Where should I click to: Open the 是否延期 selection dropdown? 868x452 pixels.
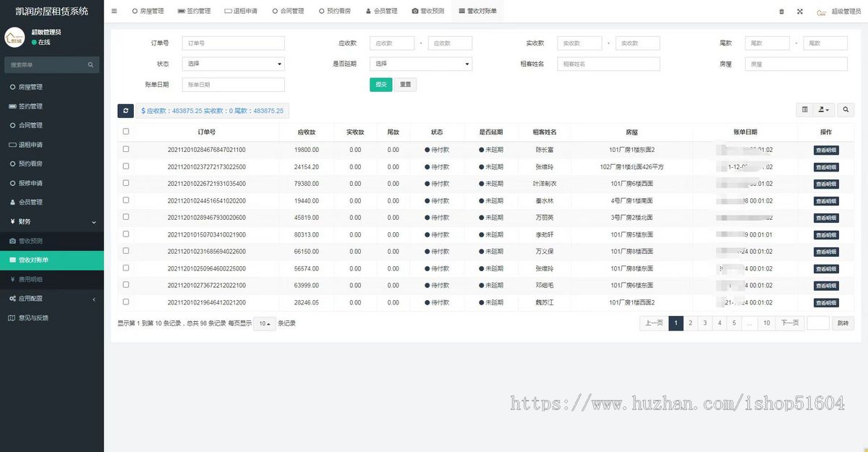pyautogui.click(x=421, y=64)
